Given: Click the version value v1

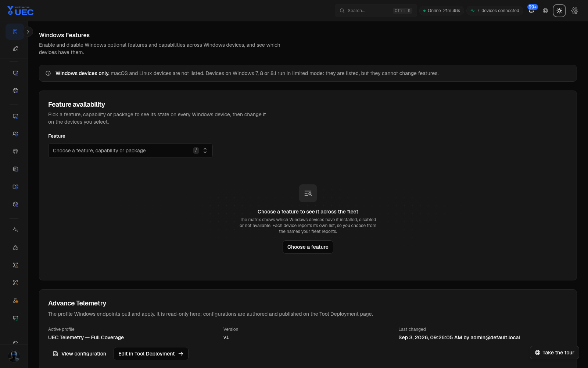Looking at the screenshot, I should pyautogui.click(x=226, y=337).
